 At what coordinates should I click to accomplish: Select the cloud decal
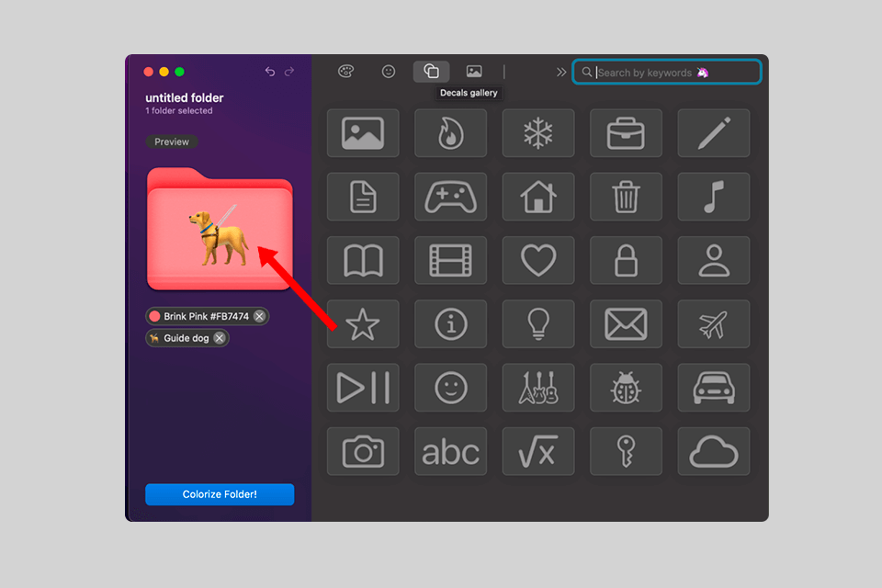(714, 451)
